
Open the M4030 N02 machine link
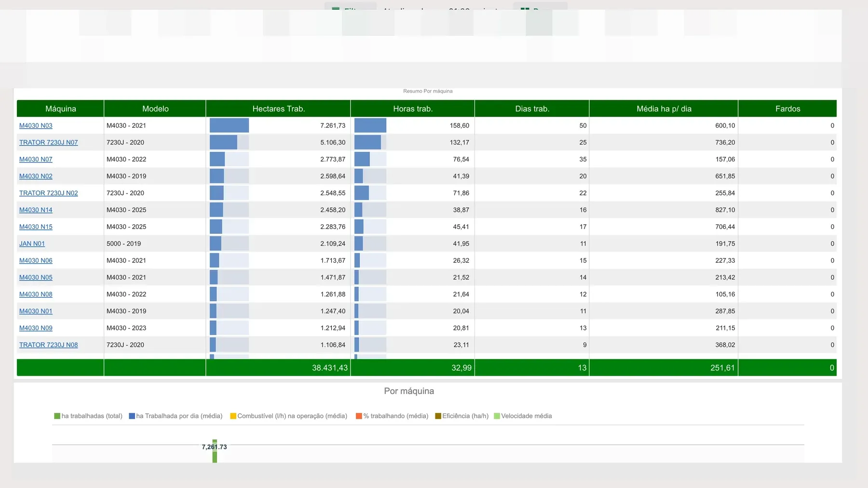36,176
